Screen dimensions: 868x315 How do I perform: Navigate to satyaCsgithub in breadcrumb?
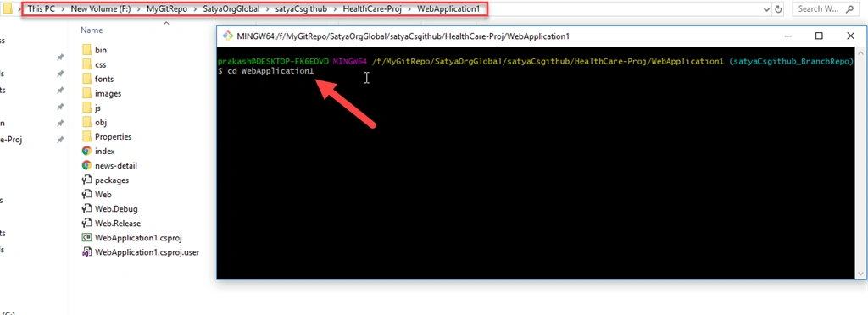[x=301, y=8]
